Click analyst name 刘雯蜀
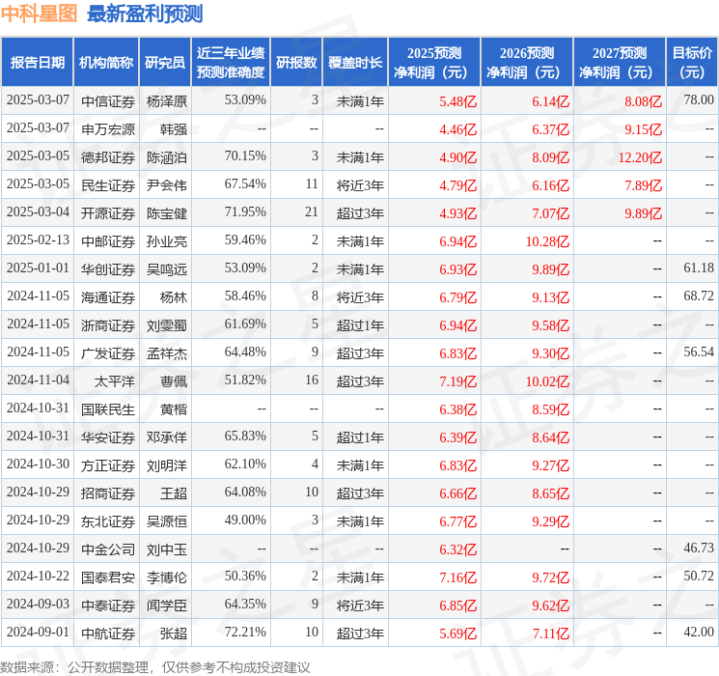Viewport: 719px width, 676px height. [166, 325]
